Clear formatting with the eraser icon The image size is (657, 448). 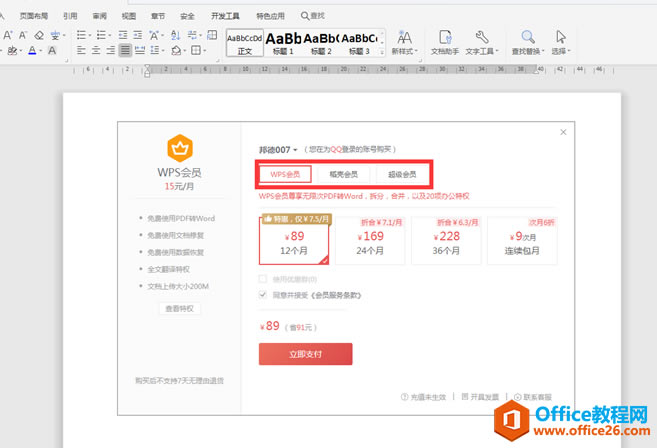tap(39, 35)
